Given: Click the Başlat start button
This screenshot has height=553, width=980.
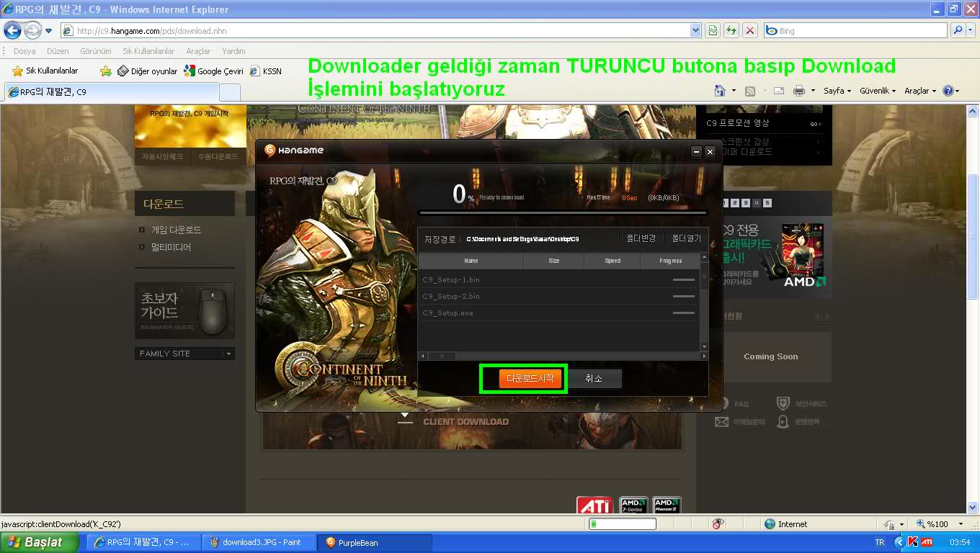Looking at the screenshot, I should coord(40,542).
